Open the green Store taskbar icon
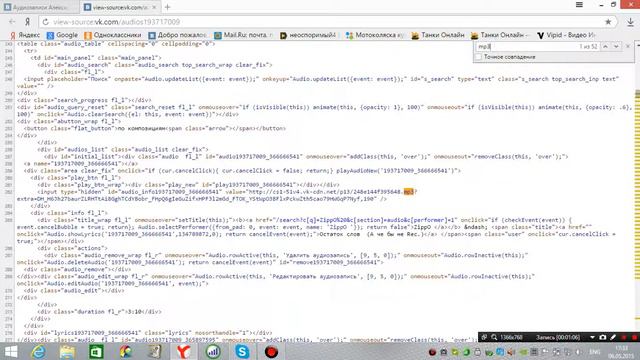 (x=96, y=351)
